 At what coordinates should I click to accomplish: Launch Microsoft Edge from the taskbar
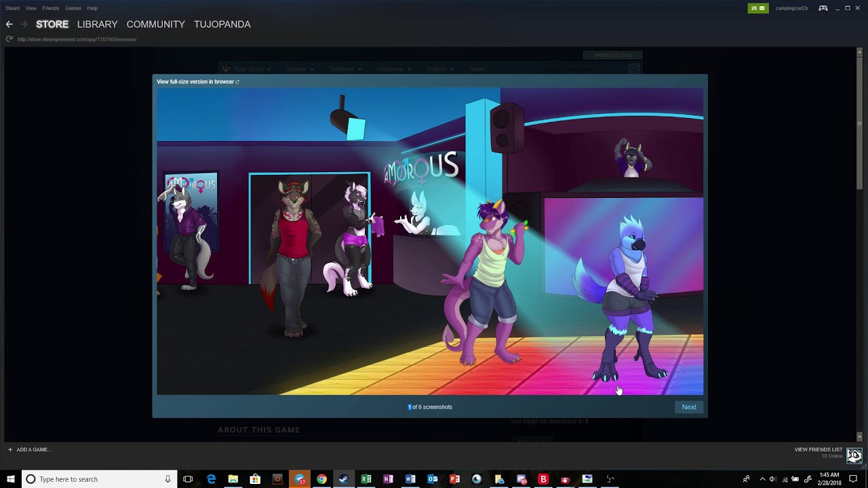[211, 479]
